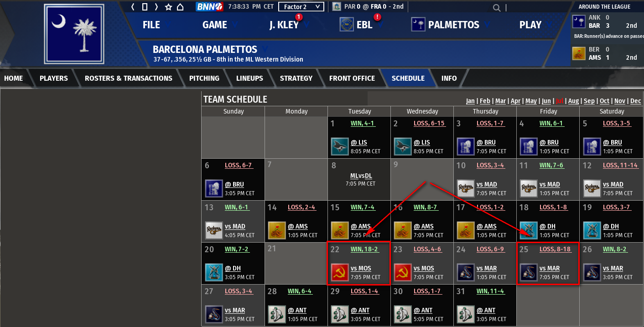Screen dimensions: 644x327
Task: Open the ROSTERS & TRANSACTIONS tab
Action: [x=129, y=78]
